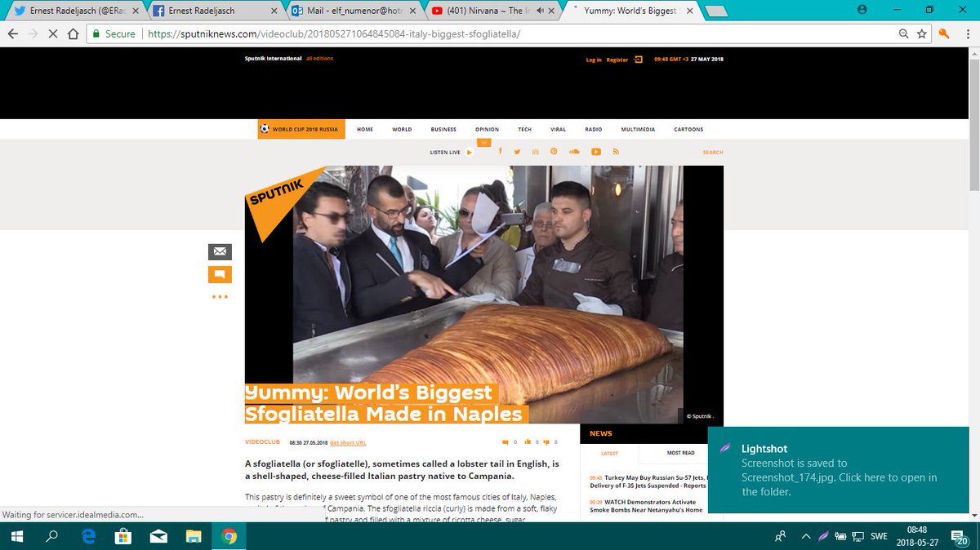Open the RSS feed icon
The image size is (980, 550).
click(616, 152)
